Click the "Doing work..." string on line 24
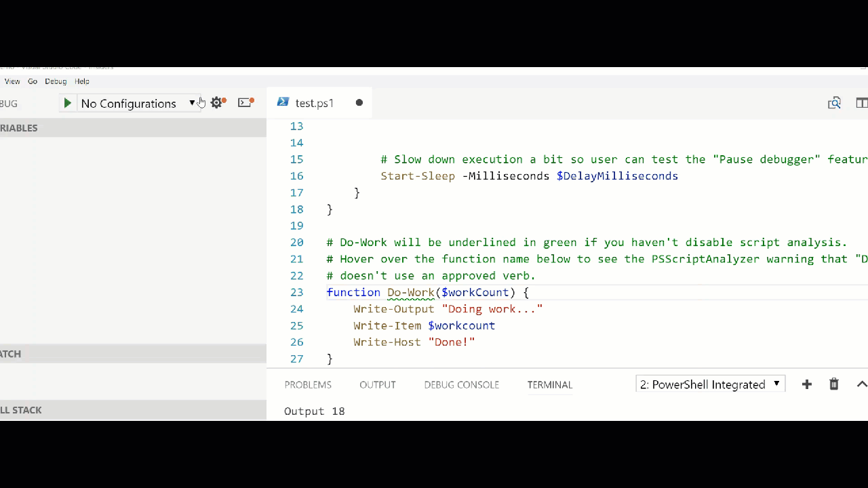The height and width of the screenshot is (488, 868). pos(492,309)
